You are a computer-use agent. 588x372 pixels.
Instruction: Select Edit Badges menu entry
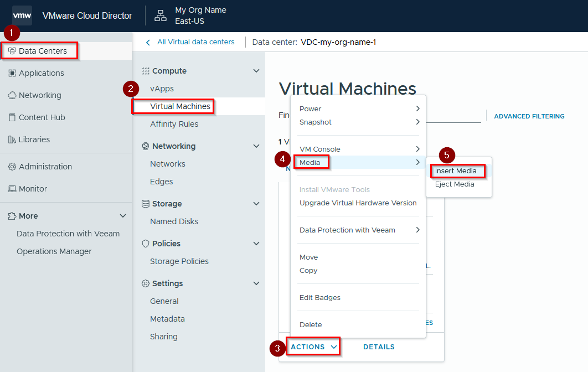click(x=320, y=298)
